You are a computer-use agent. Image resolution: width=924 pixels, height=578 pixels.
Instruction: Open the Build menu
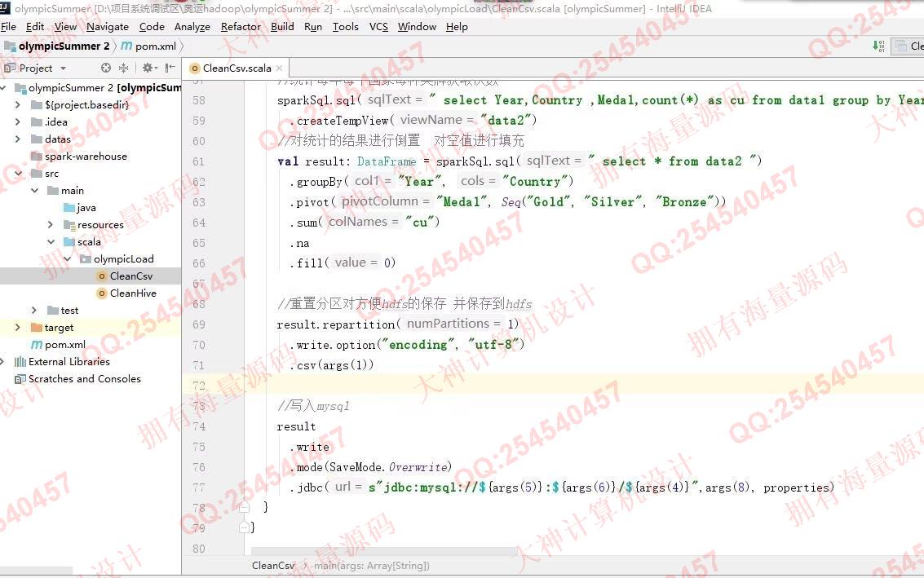pyautogui.click(x=282, y=27)
